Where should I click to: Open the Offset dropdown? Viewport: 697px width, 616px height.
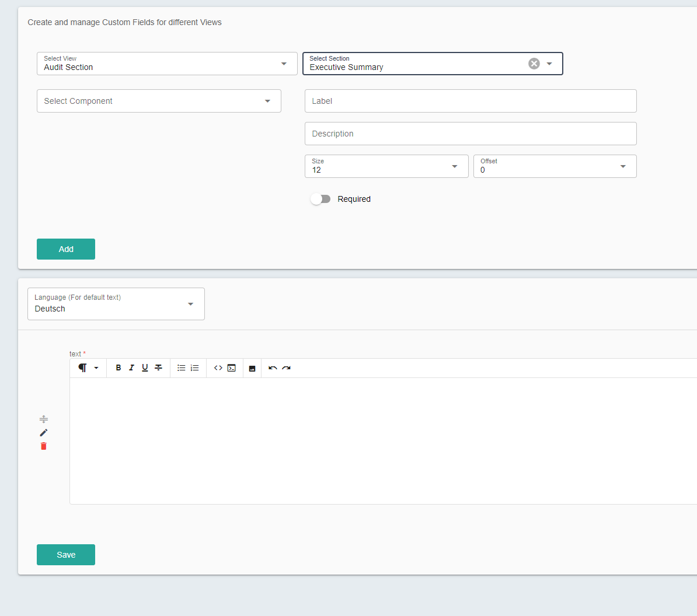[x=555, y=166]
